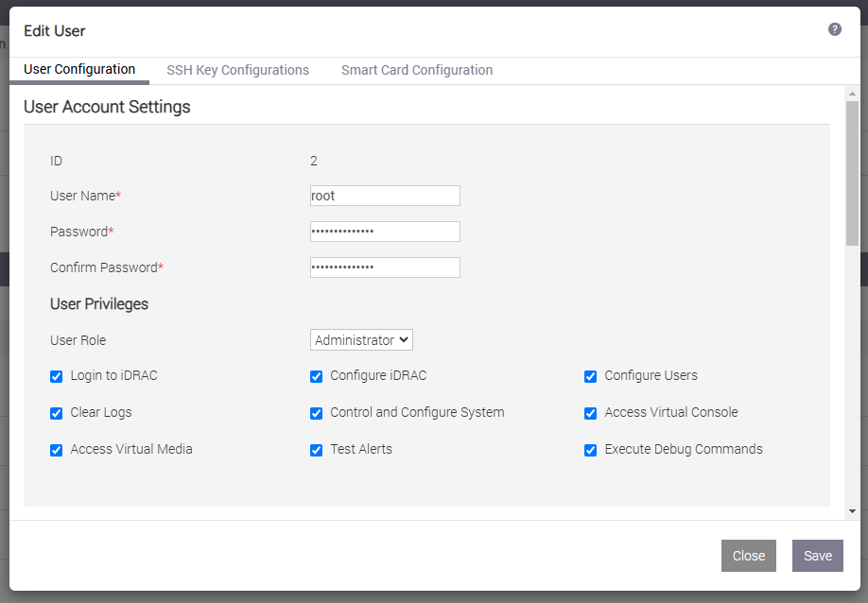
Task: Switch to the User Configuration tab
Action: [79, 70]
